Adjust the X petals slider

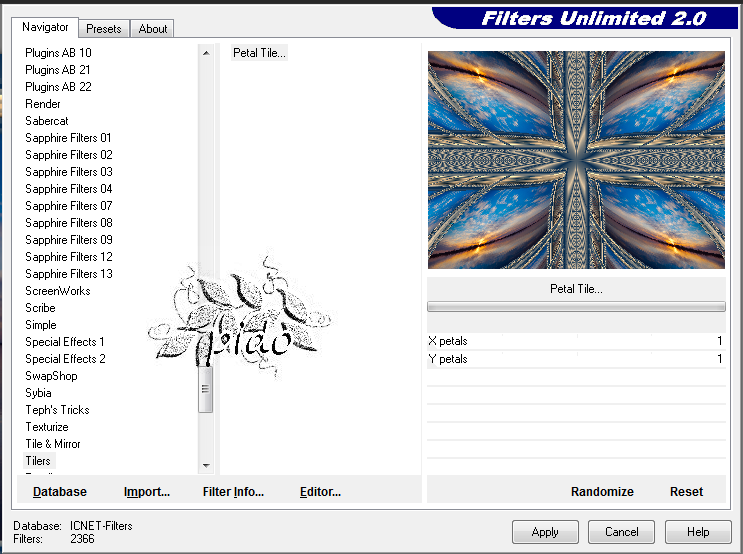click(576, 341)
